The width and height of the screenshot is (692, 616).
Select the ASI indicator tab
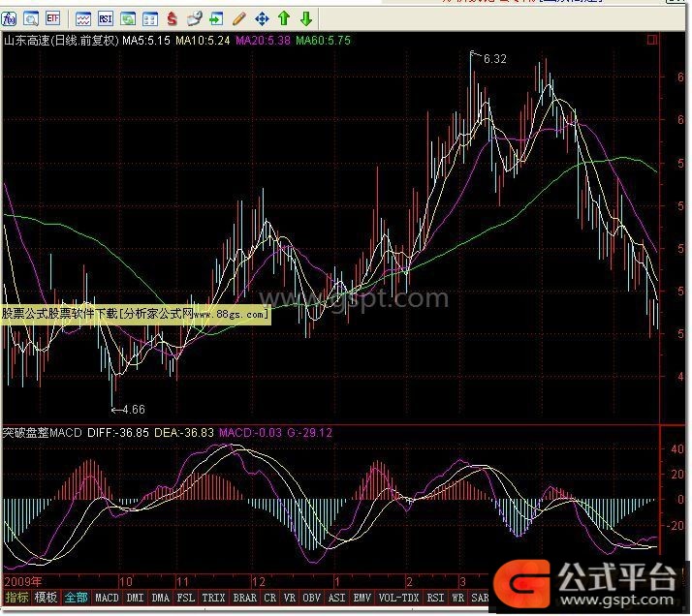(336, 598)
